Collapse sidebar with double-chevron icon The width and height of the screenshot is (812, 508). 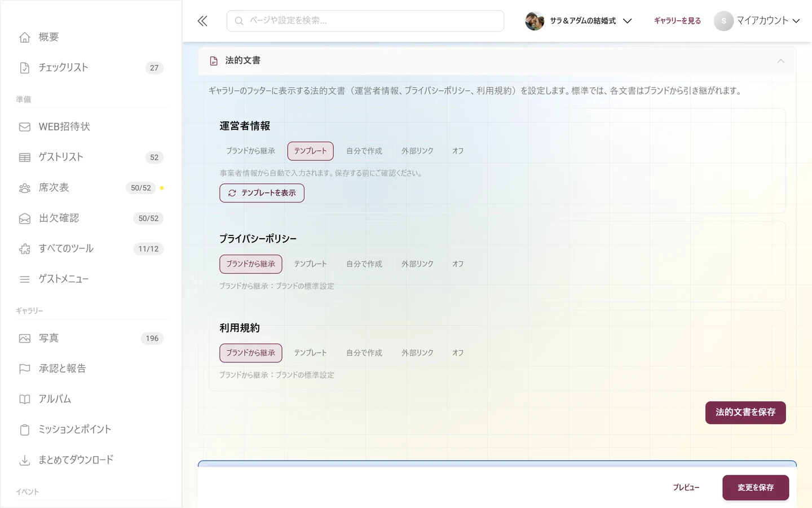coord(202,21)
